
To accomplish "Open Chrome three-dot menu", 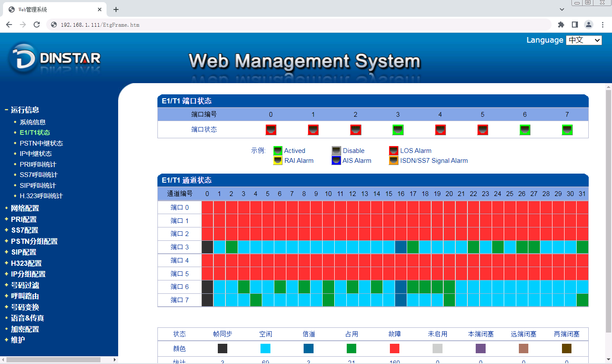I will tap(603, 25).
